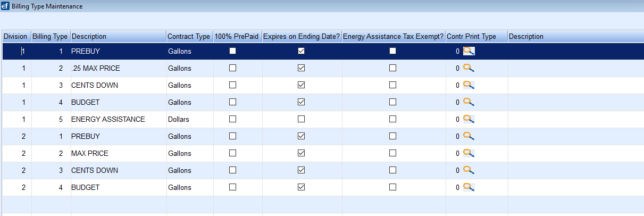The height and width of the screenshot is (216, 644).
Task: Toggle Energy Assistance Tax Exempt for .25 MAX PRICE
Action: tap(392, 68)
